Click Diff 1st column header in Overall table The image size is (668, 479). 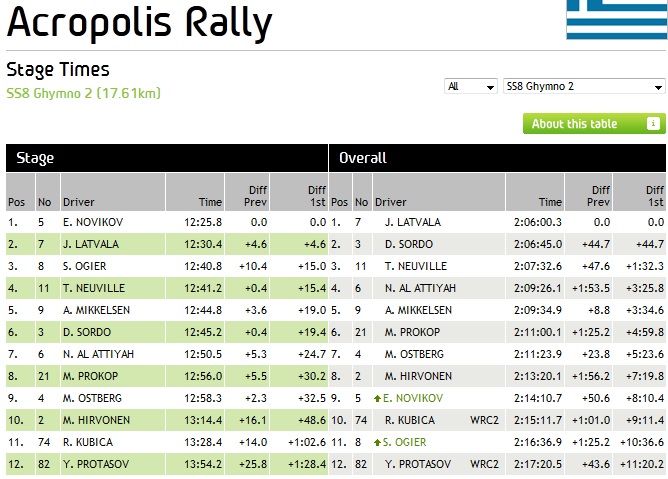(654, 195)
